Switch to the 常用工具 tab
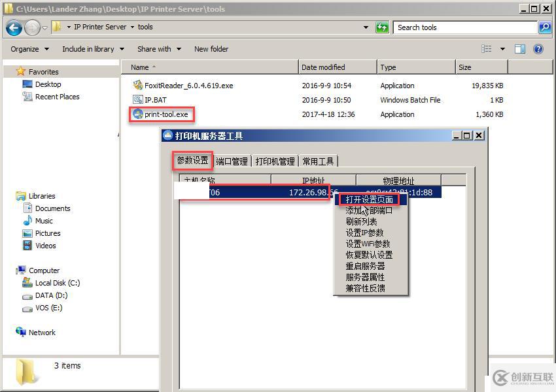Screen dimensions: 556x392 coord(318,161)
